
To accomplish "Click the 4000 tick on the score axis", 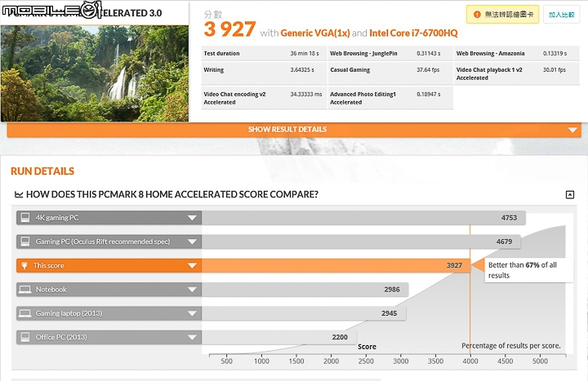I will 470,361.
